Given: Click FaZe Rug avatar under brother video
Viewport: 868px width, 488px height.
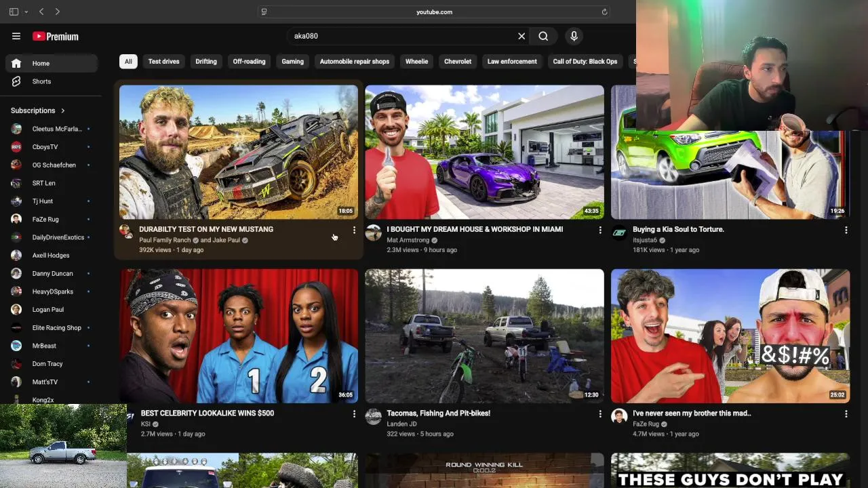Looking at the screenshot, I should [x=619, y=416].
